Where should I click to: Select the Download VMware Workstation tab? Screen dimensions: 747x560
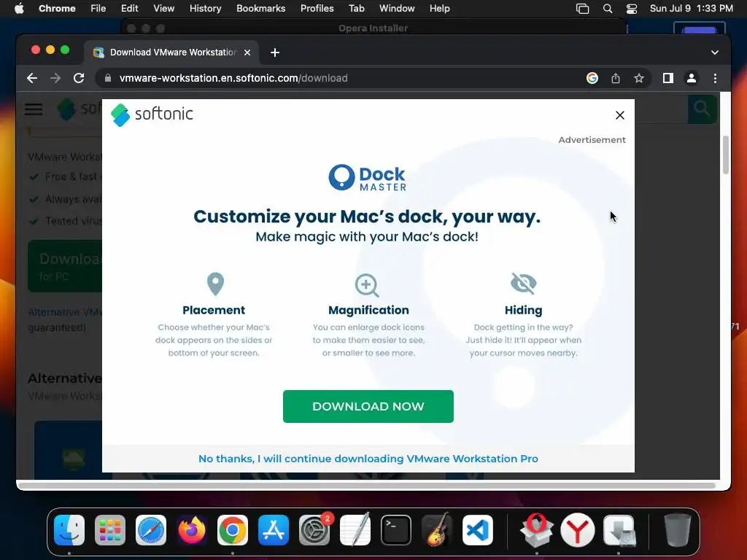coord(172,52)
